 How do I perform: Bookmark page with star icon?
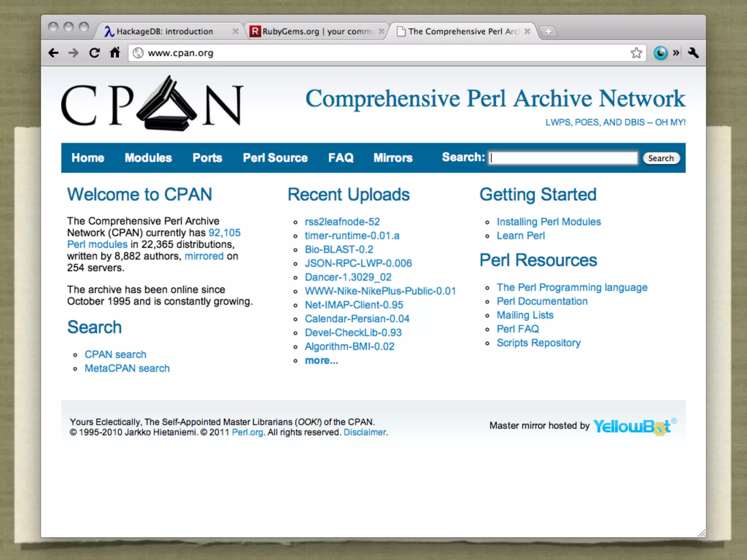pos(636,53)
